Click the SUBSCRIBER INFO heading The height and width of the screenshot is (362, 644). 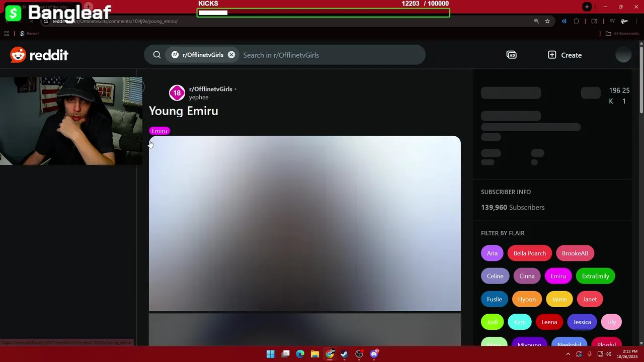click(x=506, y=192)
